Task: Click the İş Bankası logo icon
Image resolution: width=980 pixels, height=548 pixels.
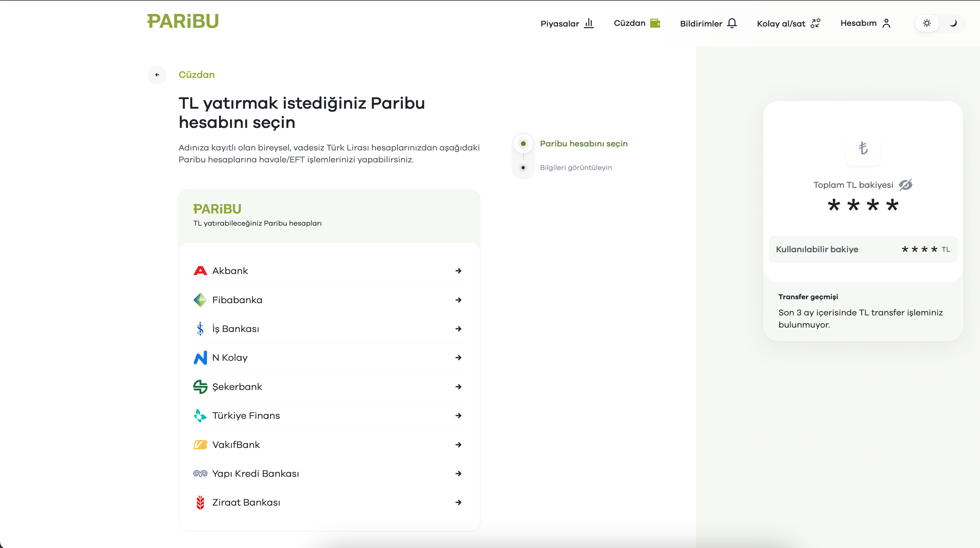Action: 200,329
